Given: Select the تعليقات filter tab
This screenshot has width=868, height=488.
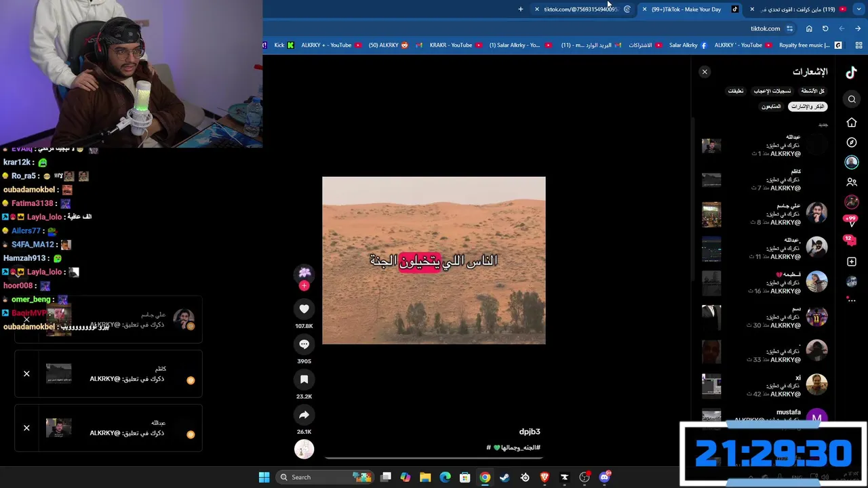Looking at the screenshot, I should coord(736,91).
